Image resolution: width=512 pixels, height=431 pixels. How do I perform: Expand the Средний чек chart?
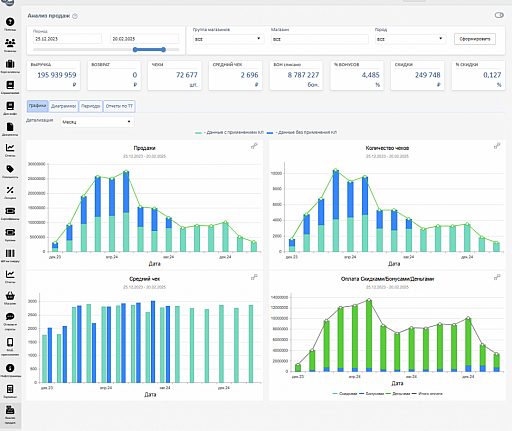point(254,277)
